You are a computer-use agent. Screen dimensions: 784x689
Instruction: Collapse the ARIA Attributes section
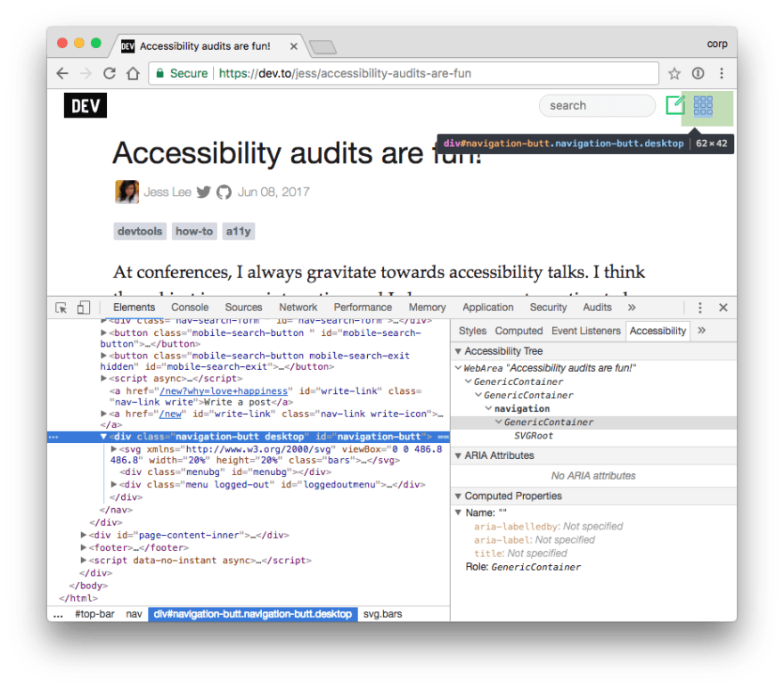[x=458, y=455]
